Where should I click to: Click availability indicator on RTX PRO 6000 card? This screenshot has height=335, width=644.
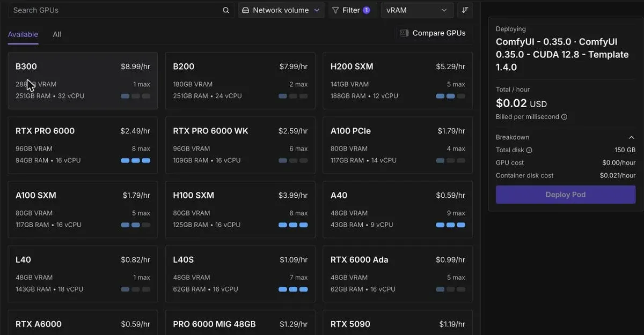pos(136,160)
